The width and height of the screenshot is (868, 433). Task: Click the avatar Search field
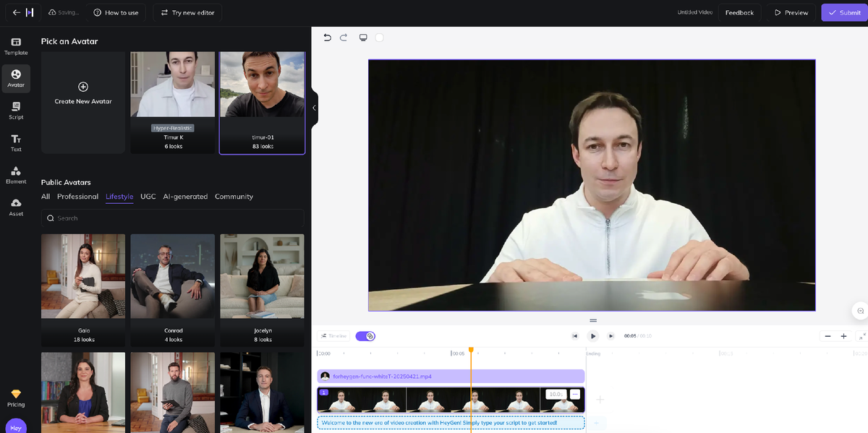point(172,218)
